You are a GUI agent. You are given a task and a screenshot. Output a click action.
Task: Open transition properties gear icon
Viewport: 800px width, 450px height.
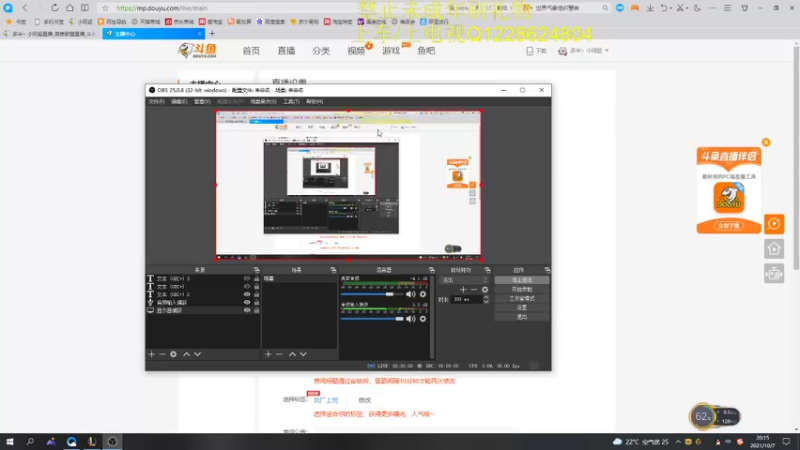tap(485, 290)
